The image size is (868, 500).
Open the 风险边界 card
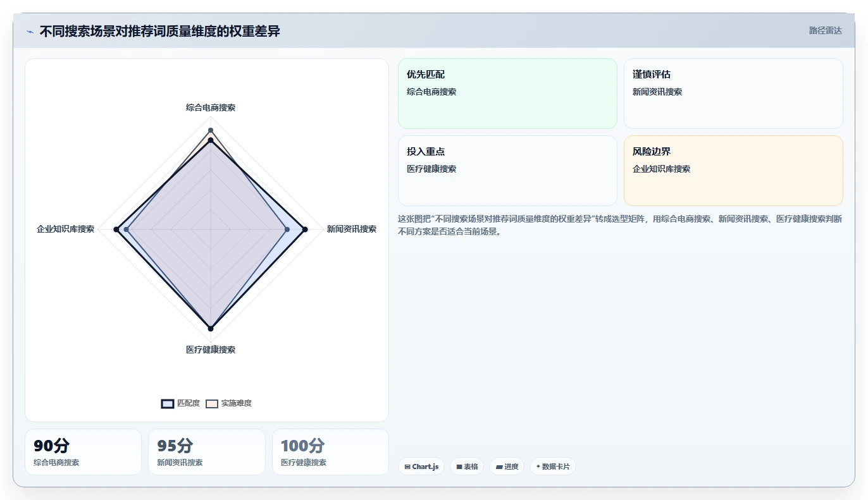pyautogui.click(x=733, y=171)
